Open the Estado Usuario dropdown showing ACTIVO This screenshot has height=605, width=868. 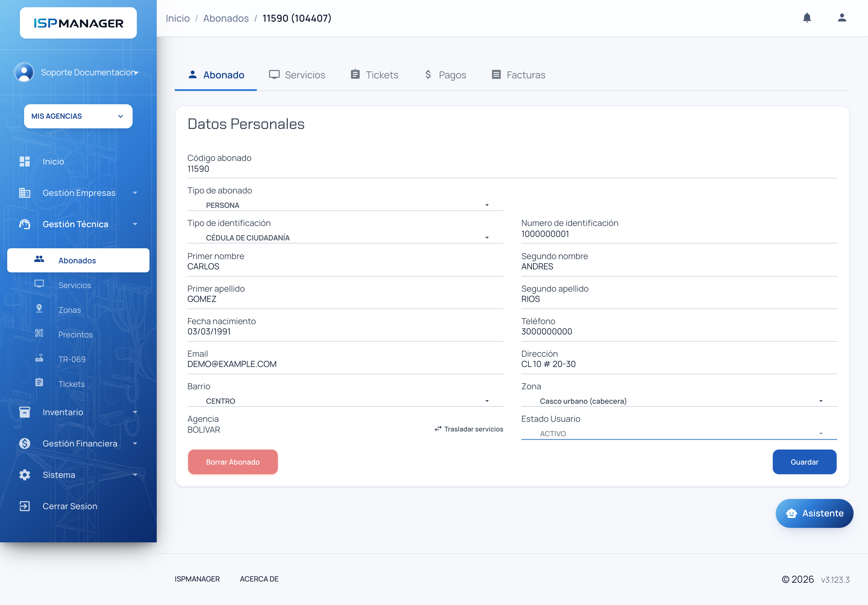point(679,434)
